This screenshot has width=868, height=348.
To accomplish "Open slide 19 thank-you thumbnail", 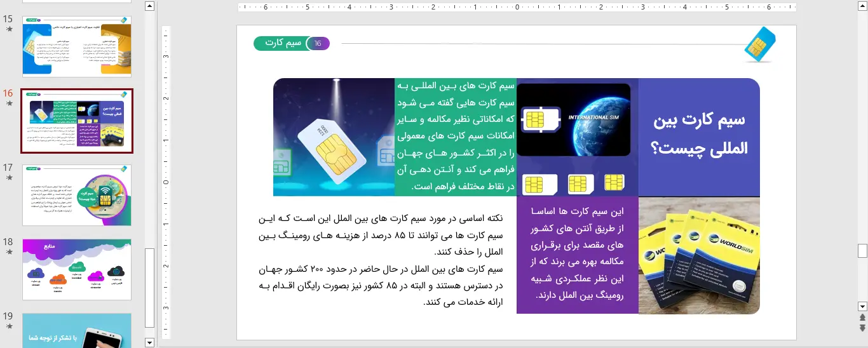I will 76,330.
